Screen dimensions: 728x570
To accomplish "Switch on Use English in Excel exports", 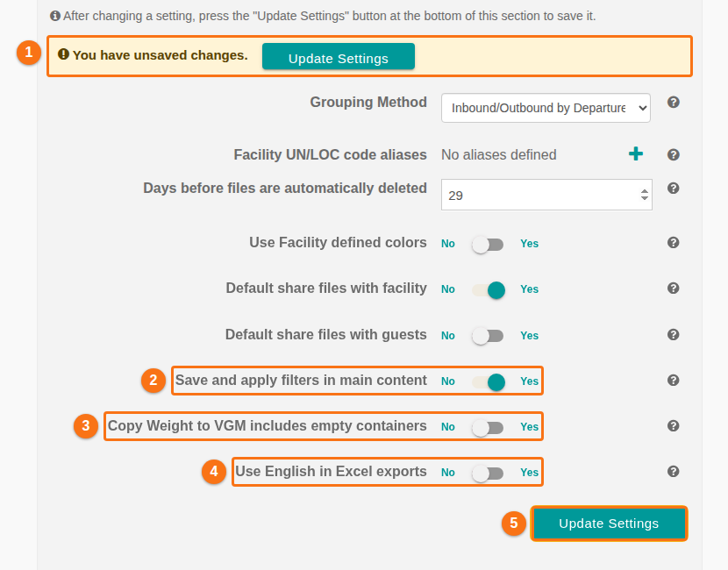I will (488, 473).
